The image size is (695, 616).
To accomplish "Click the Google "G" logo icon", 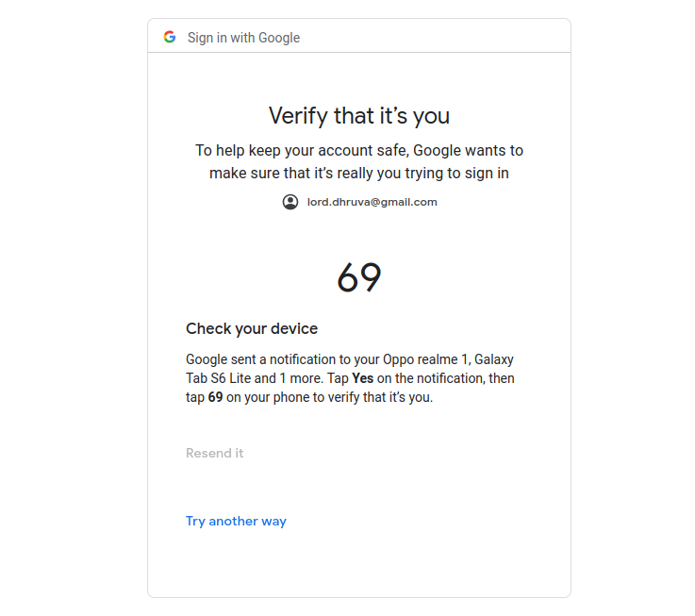I will (x=170, y=38).
